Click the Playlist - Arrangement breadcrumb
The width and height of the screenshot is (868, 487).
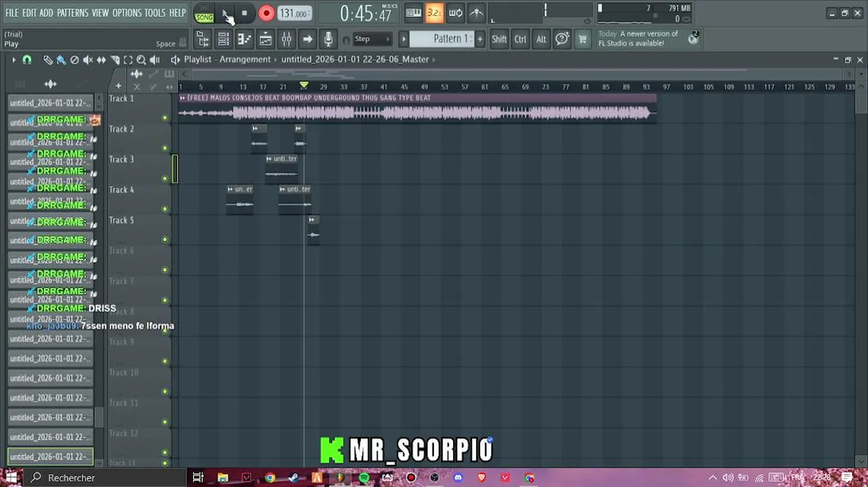(x=227, y=60)
